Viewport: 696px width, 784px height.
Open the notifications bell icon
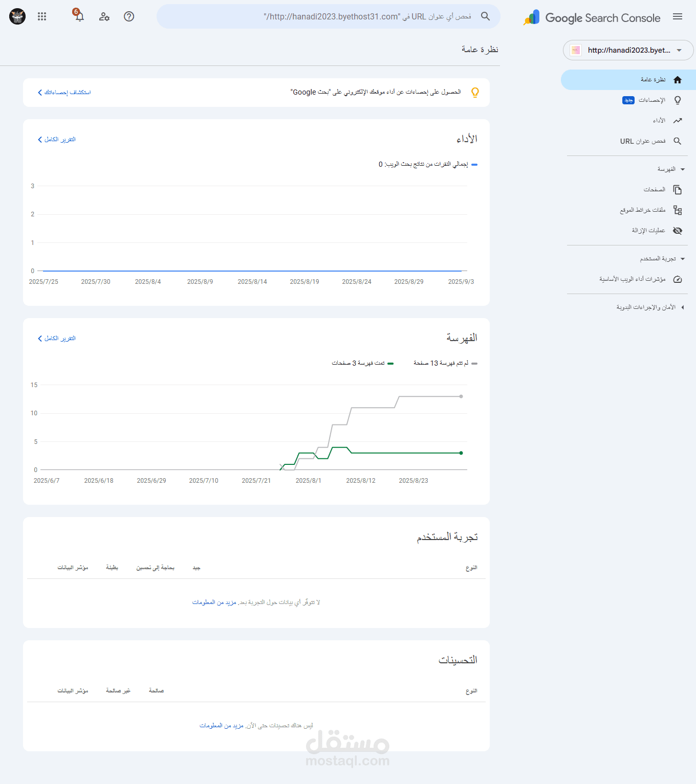point(79,16)
